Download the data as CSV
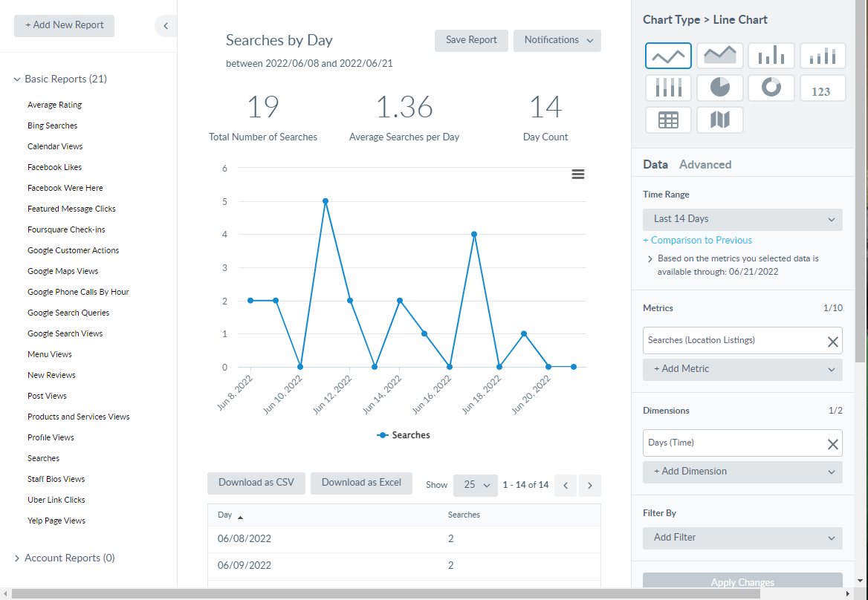Screen dimensions: 868x600 pyautogui.click(x=256, y=483)
